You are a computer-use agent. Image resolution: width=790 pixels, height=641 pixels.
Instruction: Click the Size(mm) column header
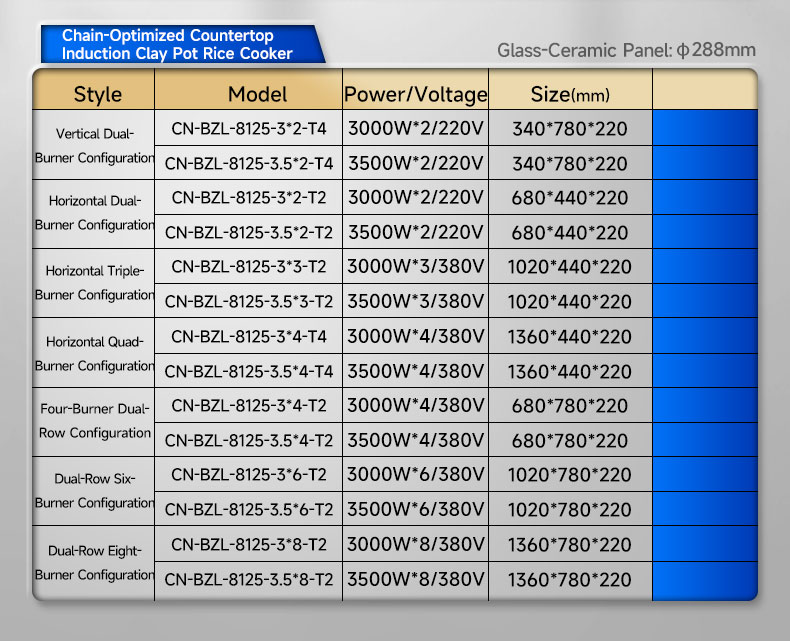tap(569, 94)
